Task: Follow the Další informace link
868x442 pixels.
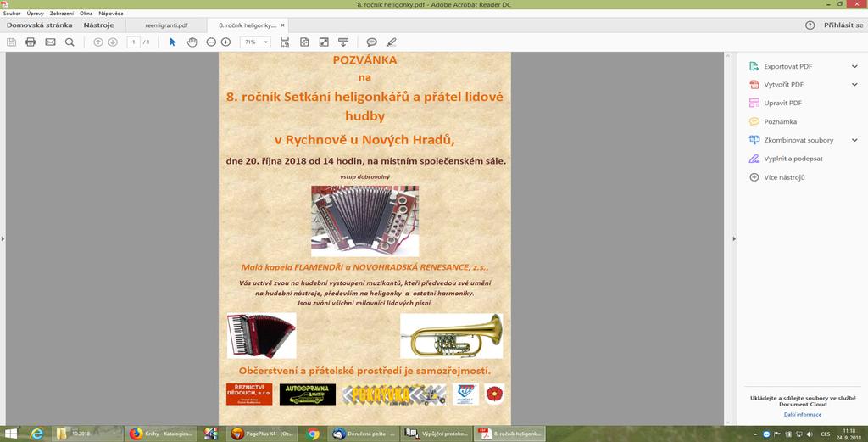Action: 802,414
